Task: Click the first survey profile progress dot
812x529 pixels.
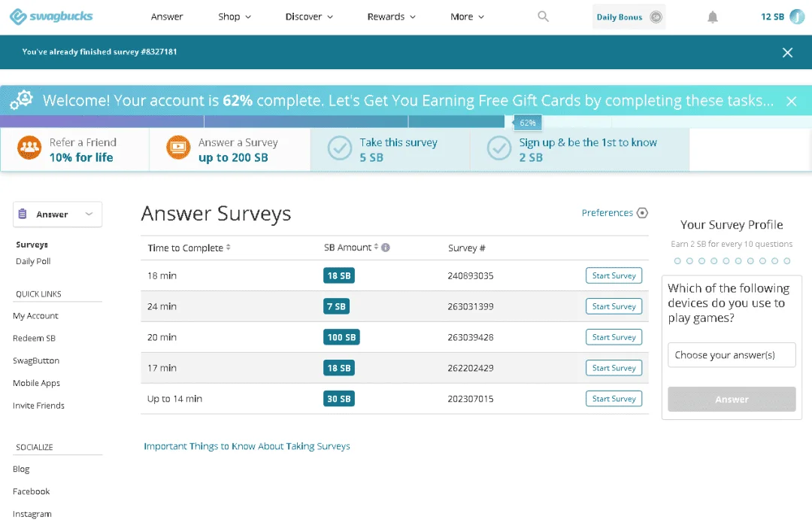Action: pyautogui.click(x=677, y=261)
